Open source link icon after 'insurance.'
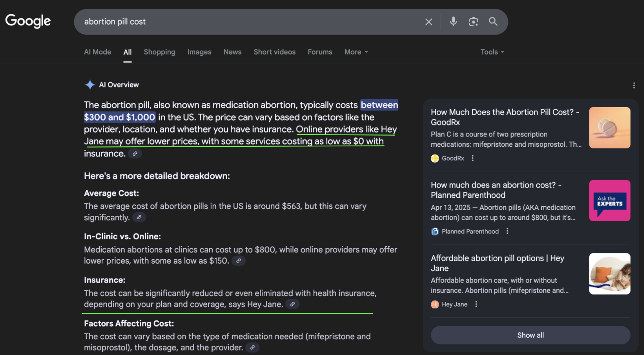644x355 pixels. tap(135, 154)
